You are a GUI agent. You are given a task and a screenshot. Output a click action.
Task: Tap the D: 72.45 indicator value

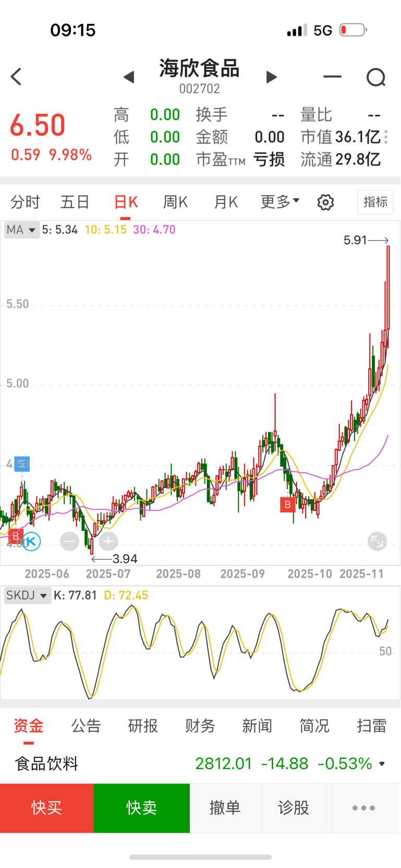(126, 595)
